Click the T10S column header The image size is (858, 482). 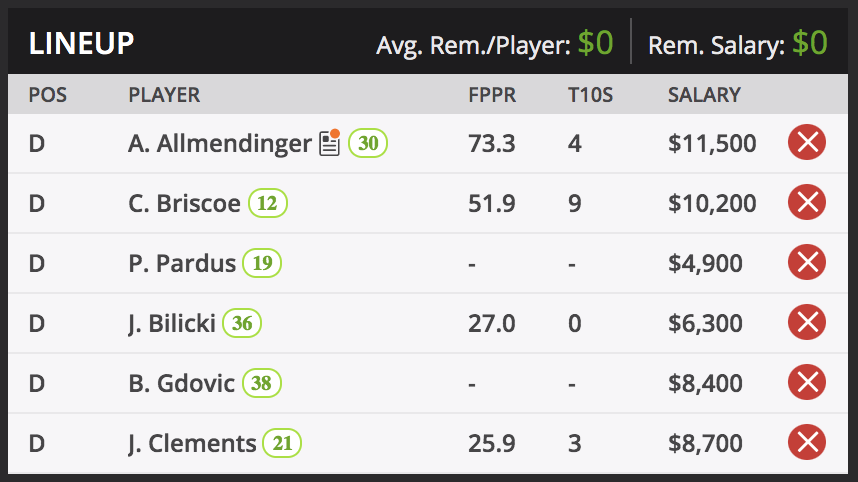(588, 96)
